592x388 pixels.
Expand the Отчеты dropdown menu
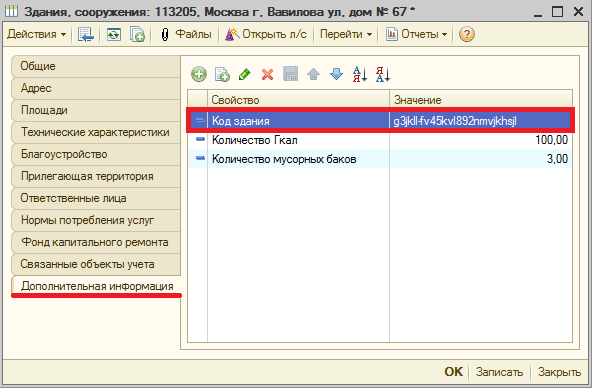[x=416, y=34]
